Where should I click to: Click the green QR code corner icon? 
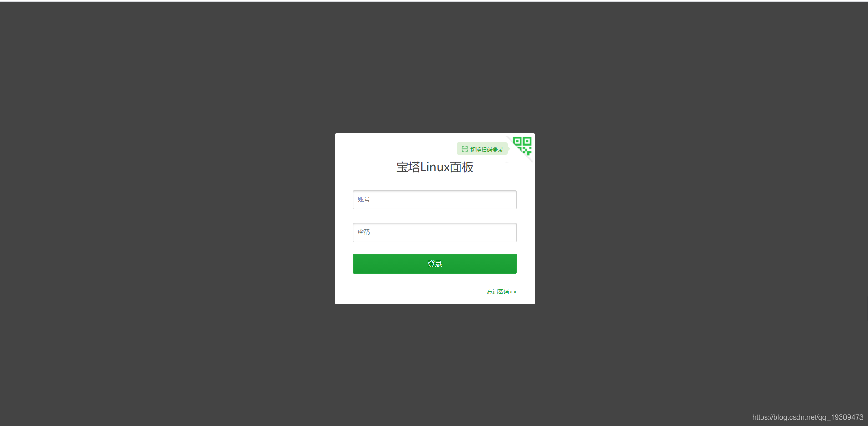coord(522,146)
